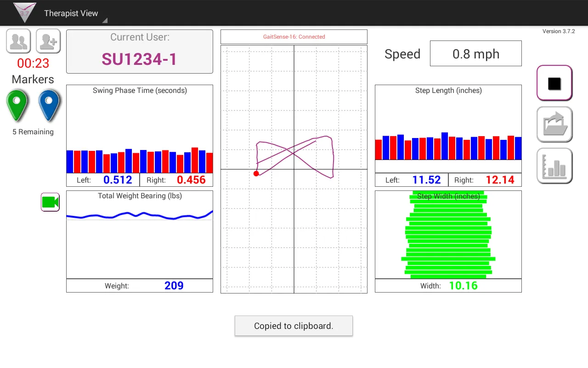
Task: Select the Current User SU1234-1 box
Action: tap(140, 52)
